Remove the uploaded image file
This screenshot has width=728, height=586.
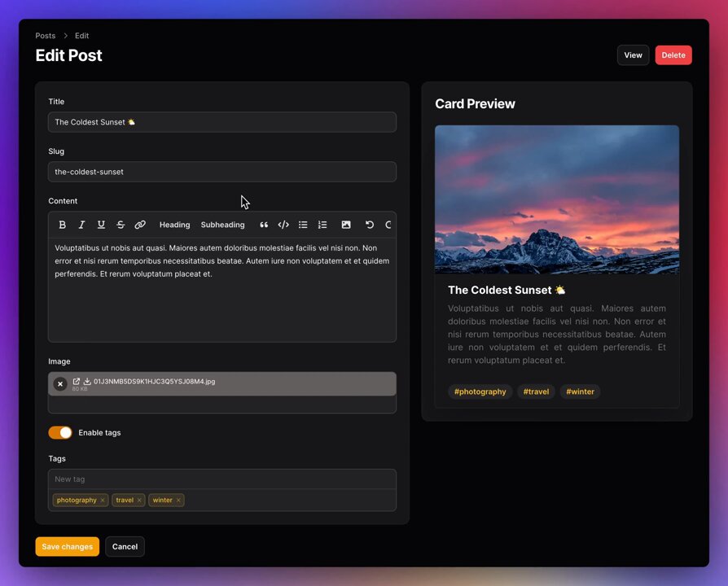point(60,384)
